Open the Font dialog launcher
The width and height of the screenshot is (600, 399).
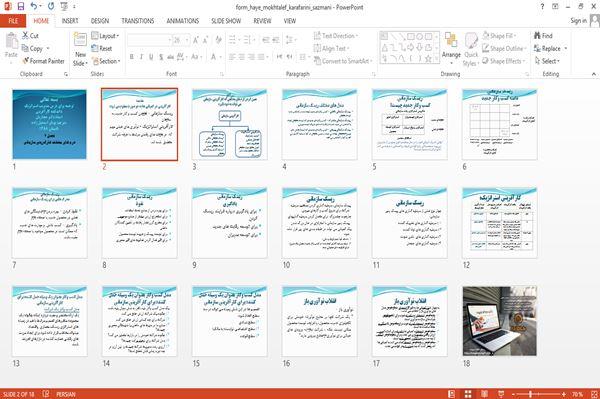point(222,74)
